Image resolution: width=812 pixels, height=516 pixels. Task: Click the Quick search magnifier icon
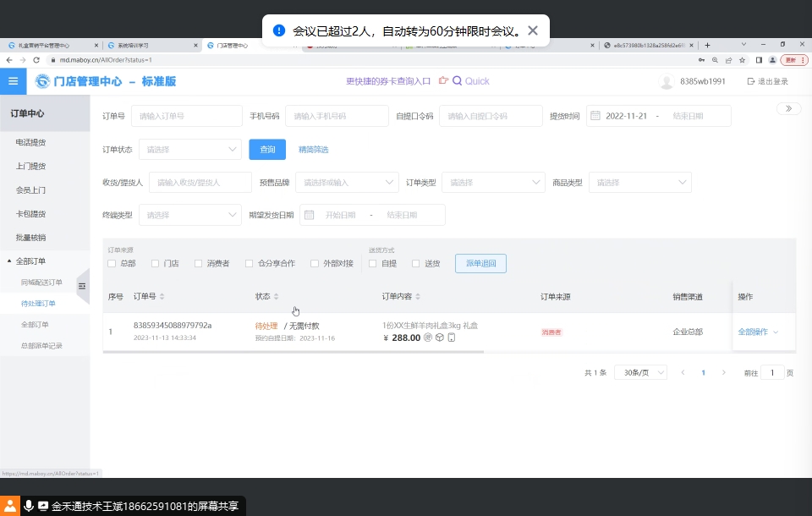point(457,81)
